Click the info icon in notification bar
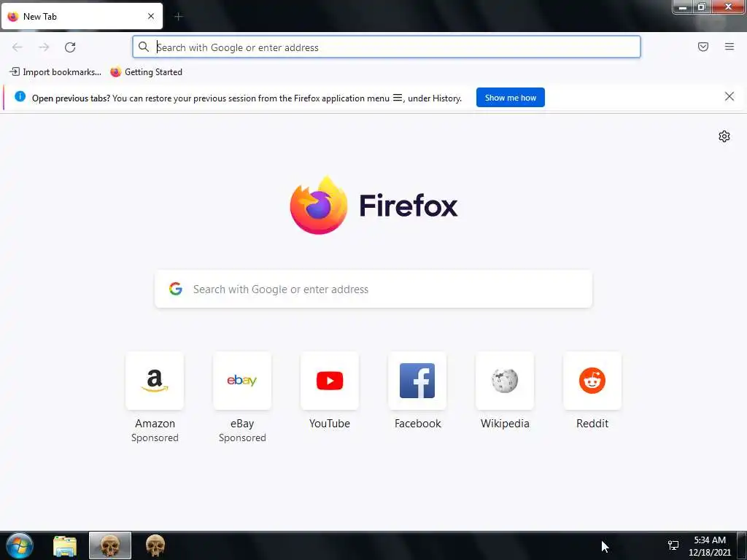747x560 pixels. (x=20, y=97)
